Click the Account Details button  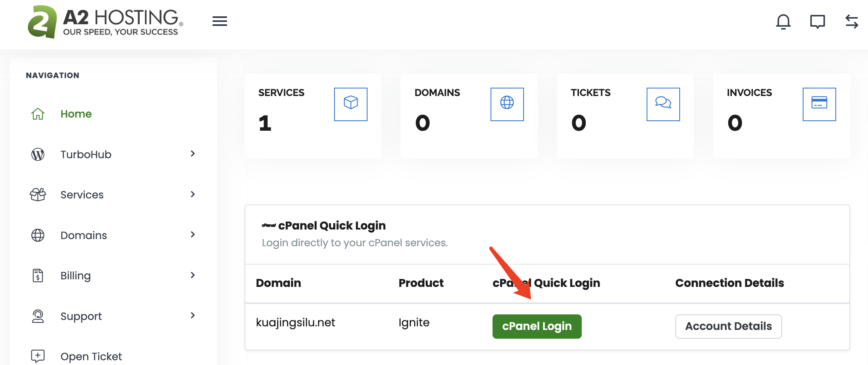pos(728,326)
